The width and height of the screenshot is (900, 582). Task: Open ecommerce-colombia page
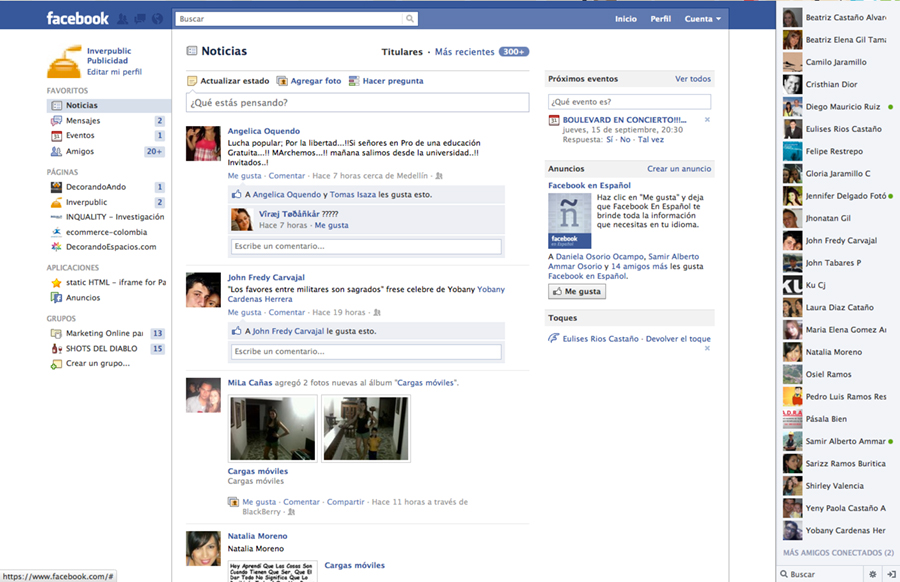pos(107,232)
